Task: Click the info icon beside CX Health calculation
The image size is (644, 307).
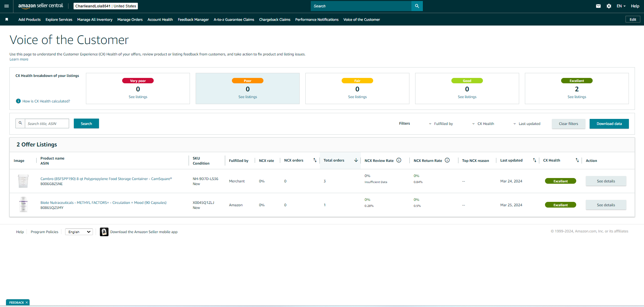Action: tap(18, 101)
